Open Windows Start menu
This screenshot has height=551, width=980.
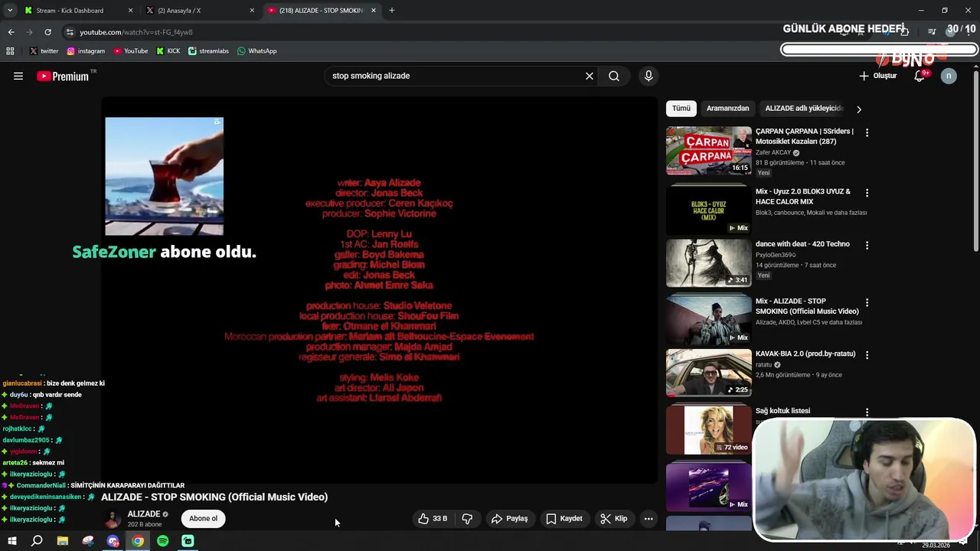(11, 541)
